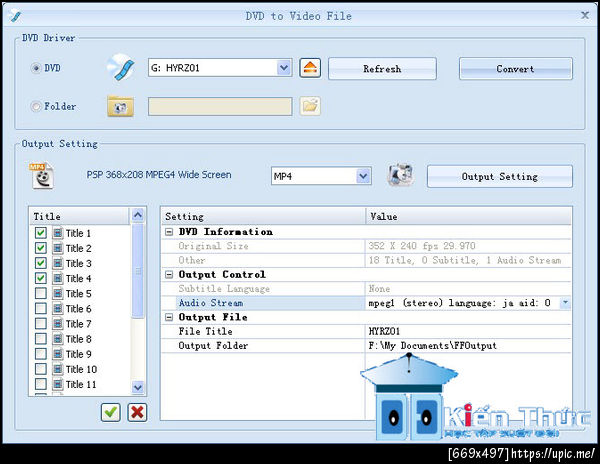Click the film icon beside Title 1
The image size is (600, 464).
pos(58,233)
